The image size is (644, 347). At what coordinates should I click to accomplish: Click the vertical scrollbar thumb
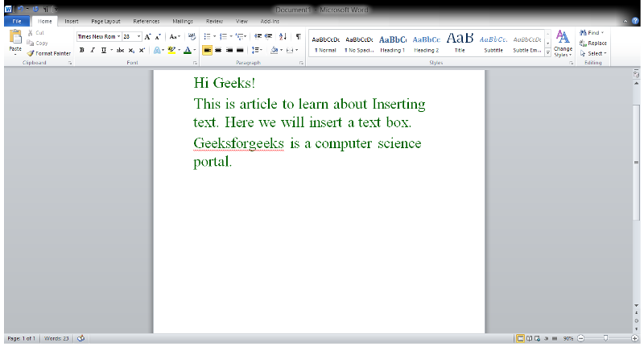pos(636,163)
